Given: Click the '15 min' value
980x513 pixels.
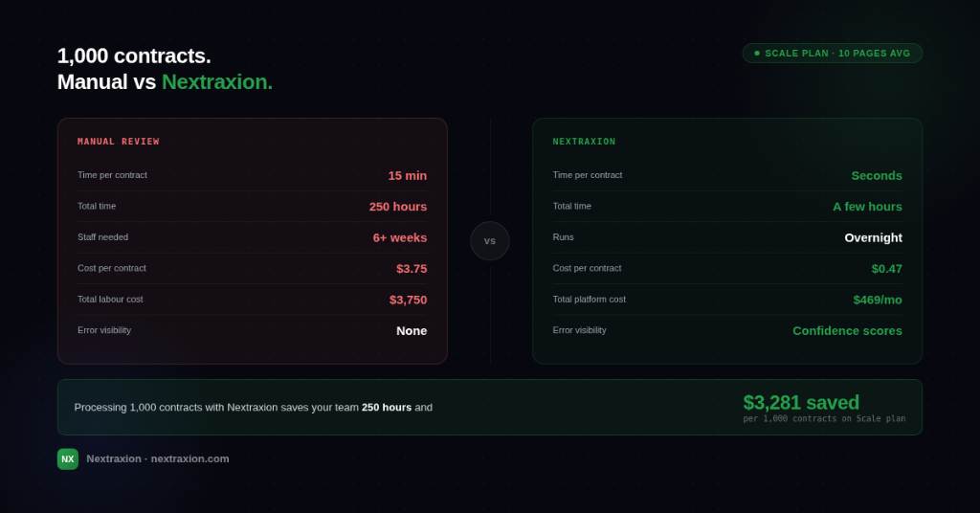Looking at the screenshot, I should coord(408,175).
